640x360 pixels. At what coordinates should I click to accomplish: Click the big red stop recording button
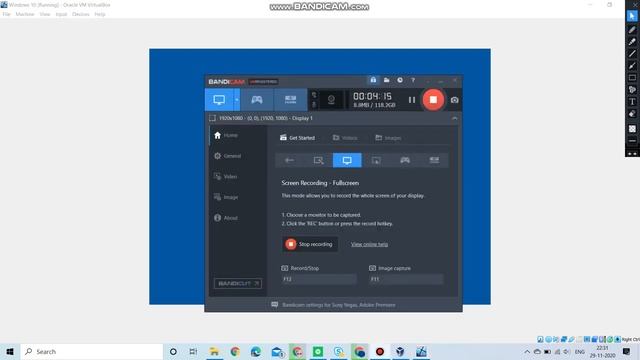coord(433,100)
